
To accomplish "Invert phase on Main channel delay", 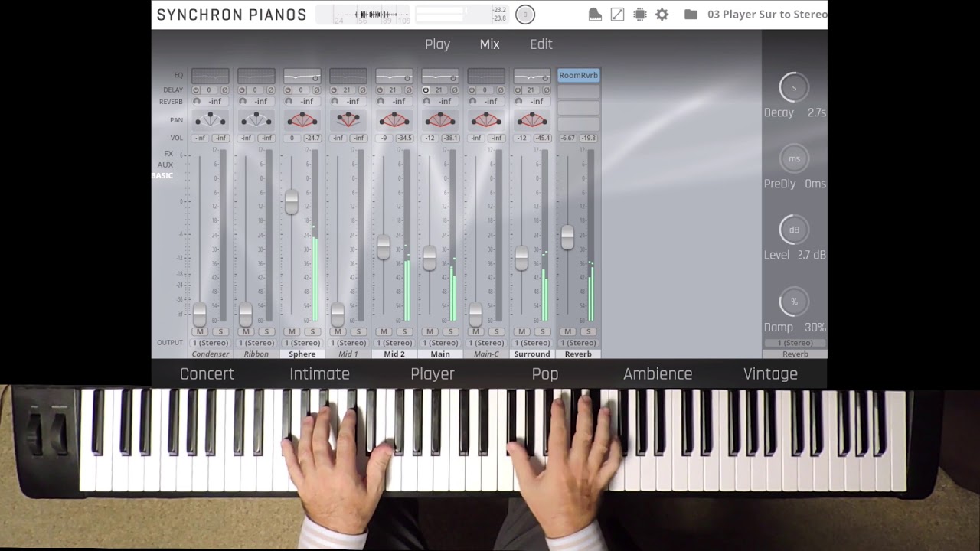I will point(454,90).
